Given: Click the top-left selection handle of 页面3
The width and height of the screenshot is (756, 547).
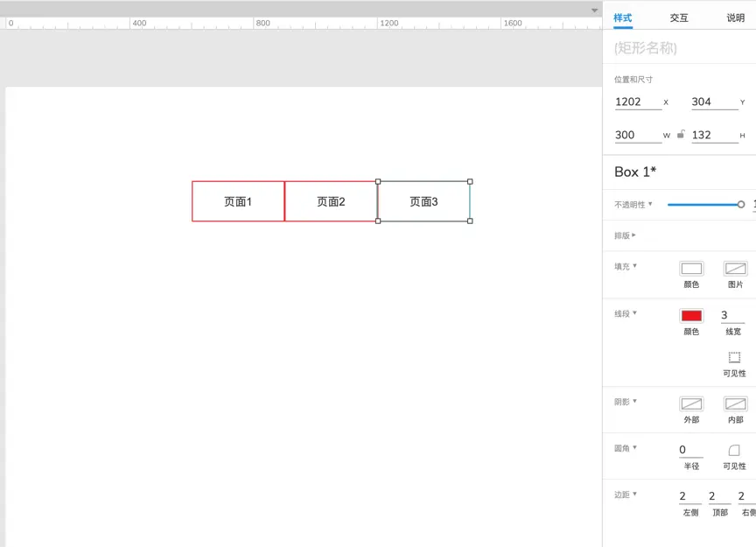Looking at the screenshot, I should click(378, 182).
